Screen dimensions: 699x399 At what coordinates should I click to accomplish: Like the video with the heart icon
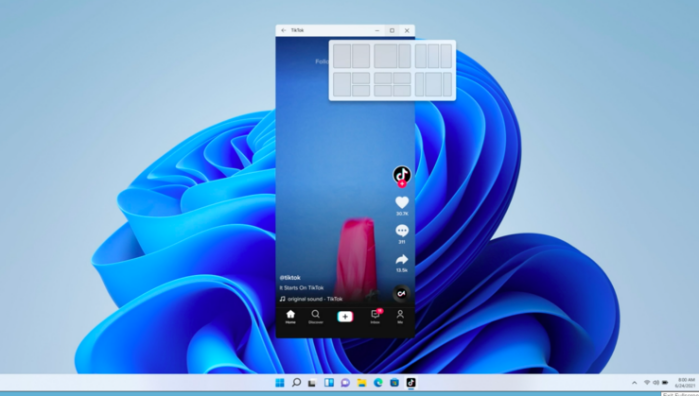click(402, 202)
